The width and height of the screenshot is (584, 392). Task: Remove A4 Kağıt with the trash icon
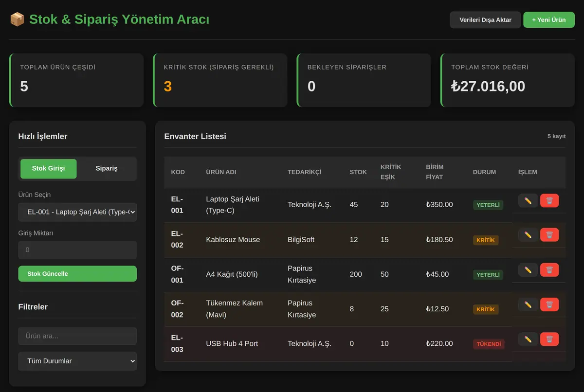point(549,270)
